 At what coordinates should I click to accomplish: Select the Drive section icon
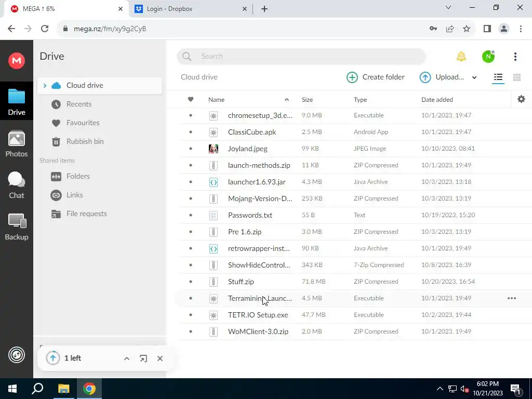16,102
